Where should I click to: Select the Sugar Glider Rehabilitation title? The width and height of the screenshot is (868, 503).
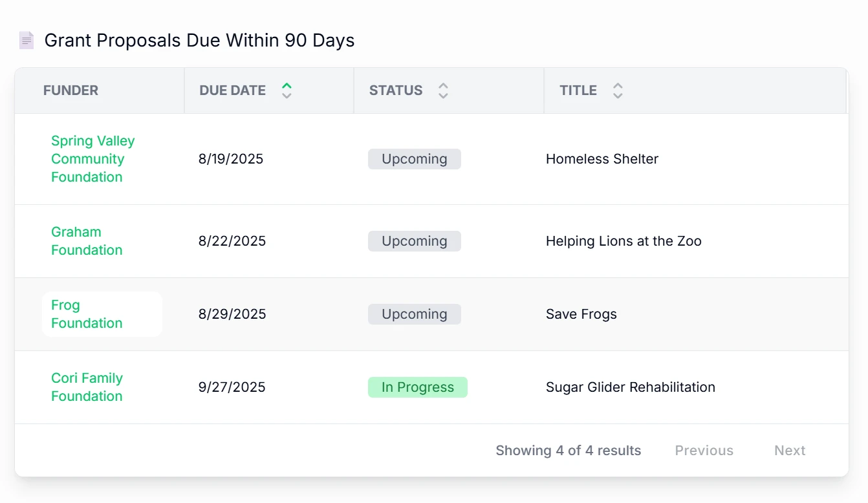[630, 387]
